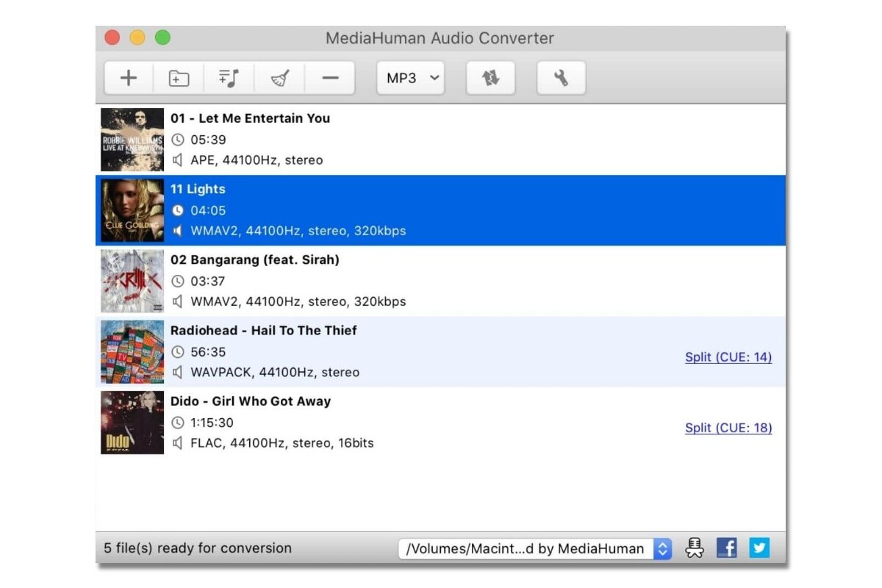
Task: Click speaker icon in the 11 Lights row
Action: coord(177,231)
